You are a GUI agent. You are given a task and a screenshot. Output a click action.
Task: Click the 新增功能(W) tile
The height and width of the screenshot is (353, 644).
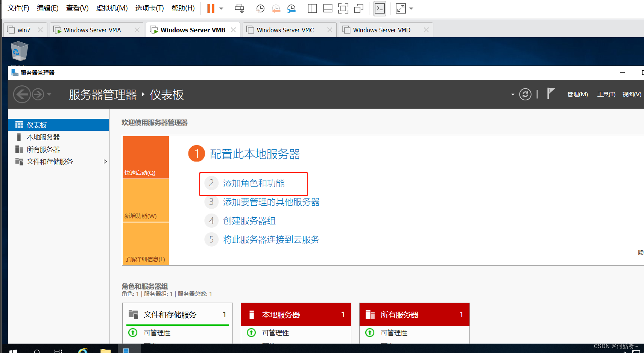click(x=146, y=200)
